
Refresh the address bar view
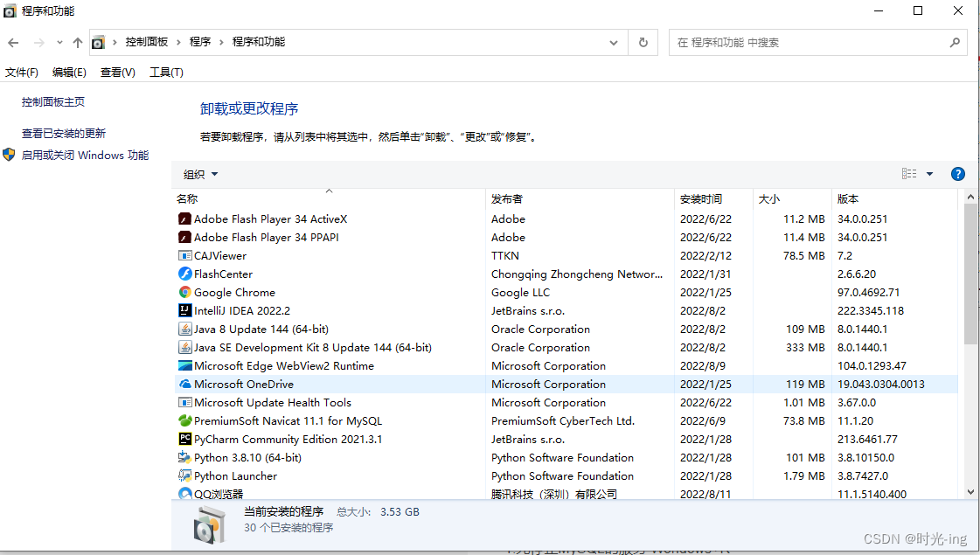click(643, 43)
